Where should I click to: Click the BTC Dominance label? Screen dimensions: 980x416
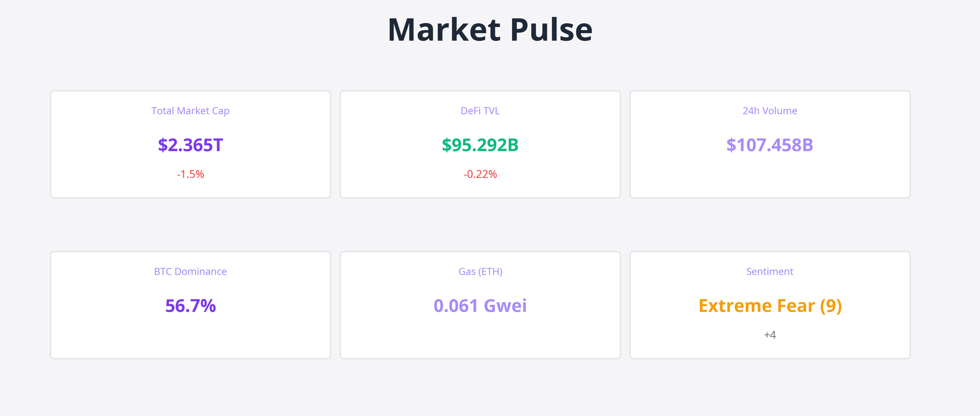(190, 271)
